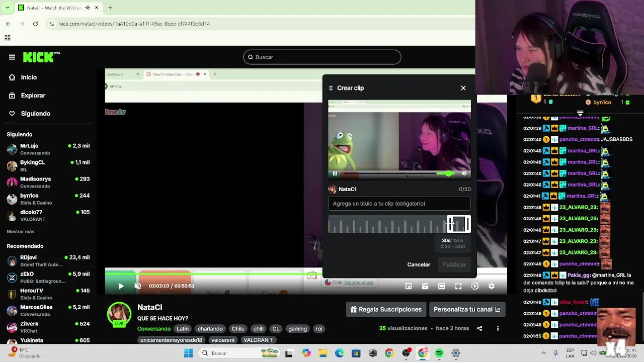Grab the Crear clip drag handle

[x=331, y=88]
